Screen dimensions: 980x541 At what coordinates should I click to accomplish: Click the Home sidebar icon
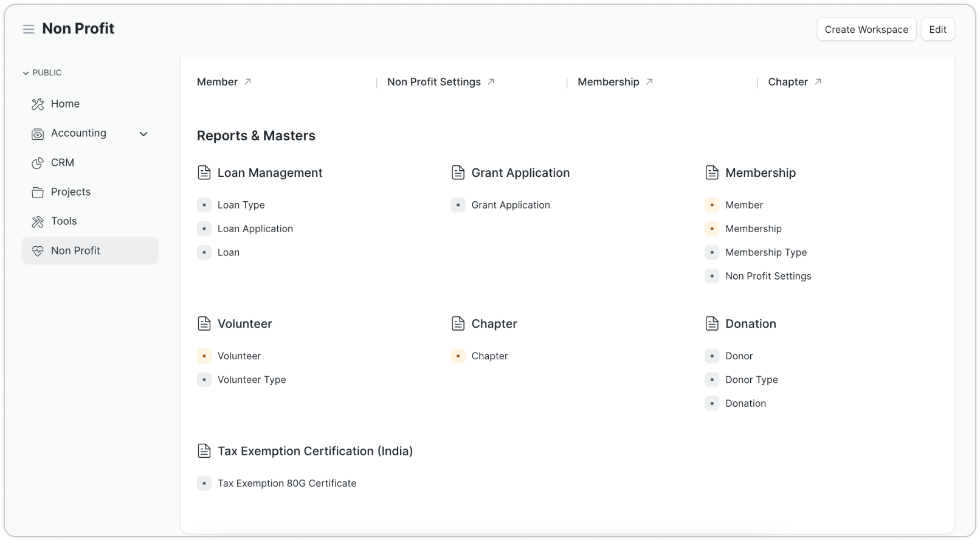pyautogui.click(x=38, y=104)
